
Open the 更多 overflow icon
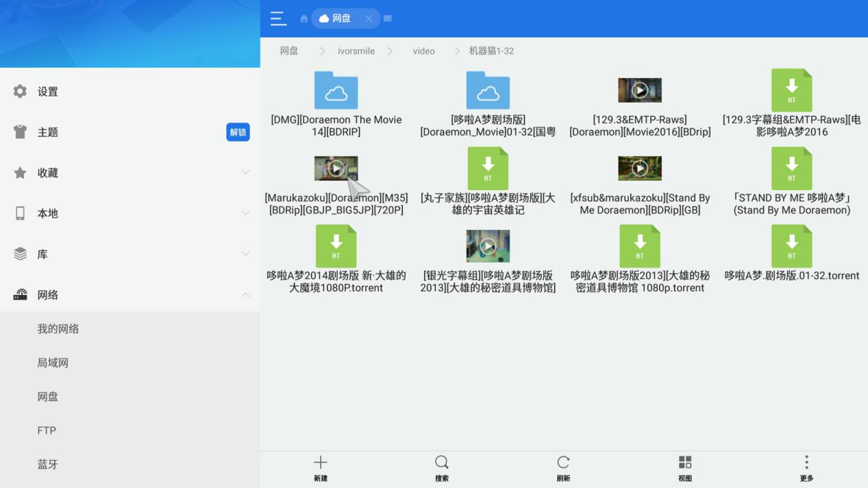tap(806, 462)
